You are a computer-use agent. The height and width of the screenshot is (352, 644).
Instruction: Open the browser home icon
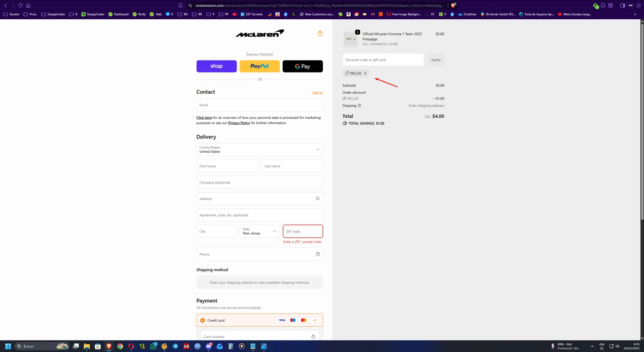click(28, 6)
